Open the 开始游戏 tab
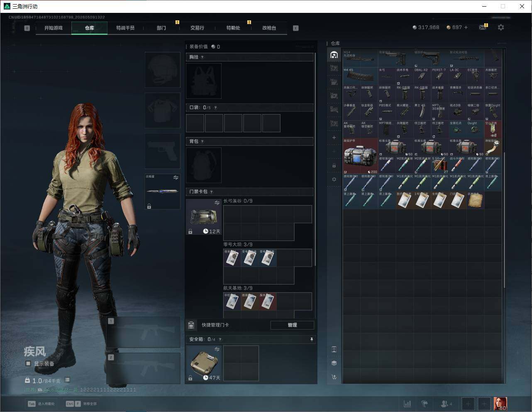532x412 pixels. pyautogui.click(x=54, y=28)
